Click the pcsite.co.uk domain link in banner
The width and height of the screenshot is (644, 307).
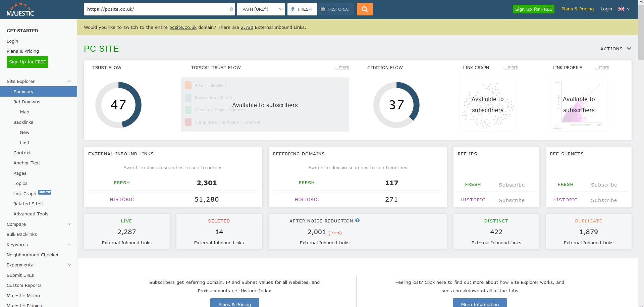(x=183, y=27)
